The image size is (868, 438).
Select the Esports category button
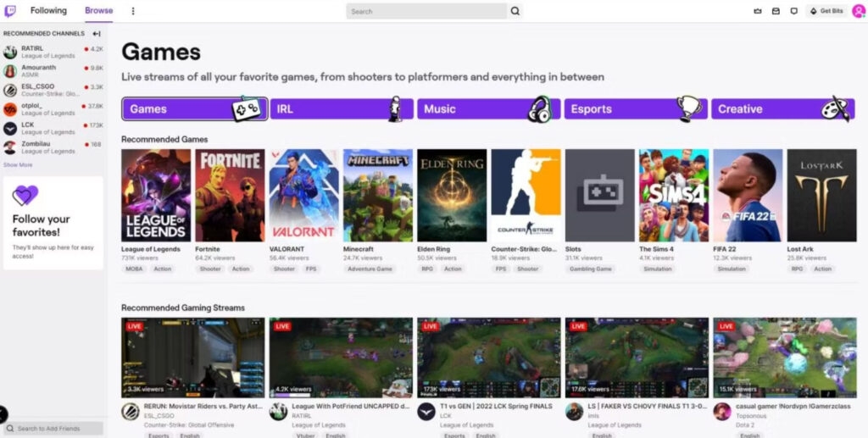(636, 109)
